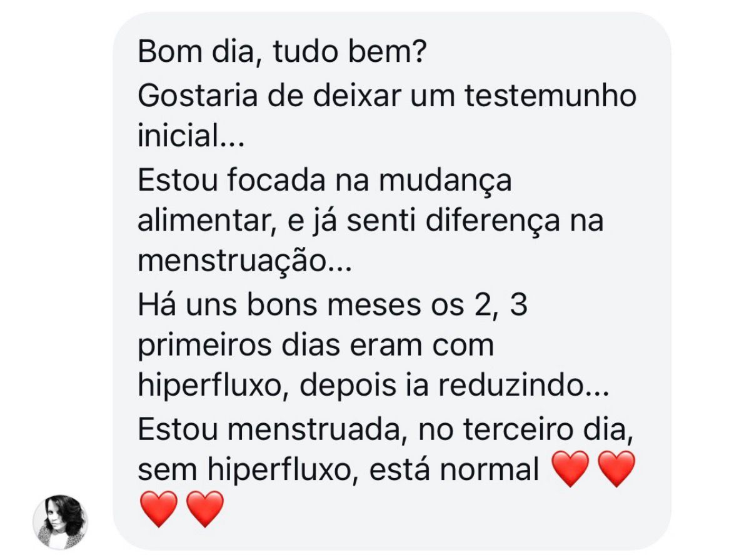Click the first heart after "está normal"
Viewport: 754px width, 560px height.
click(571, 469)
